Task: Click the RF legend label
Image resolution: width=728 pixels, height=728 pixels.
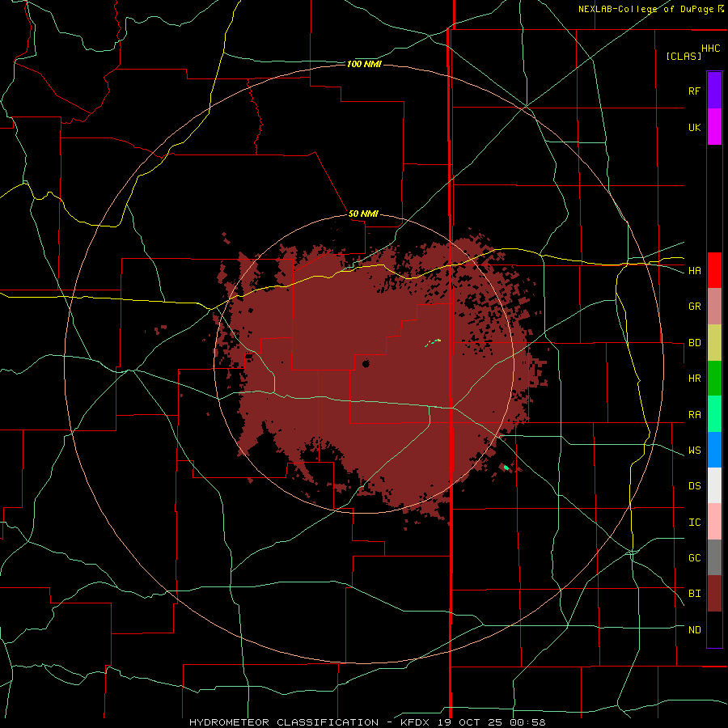Action: tap(694, 91)
